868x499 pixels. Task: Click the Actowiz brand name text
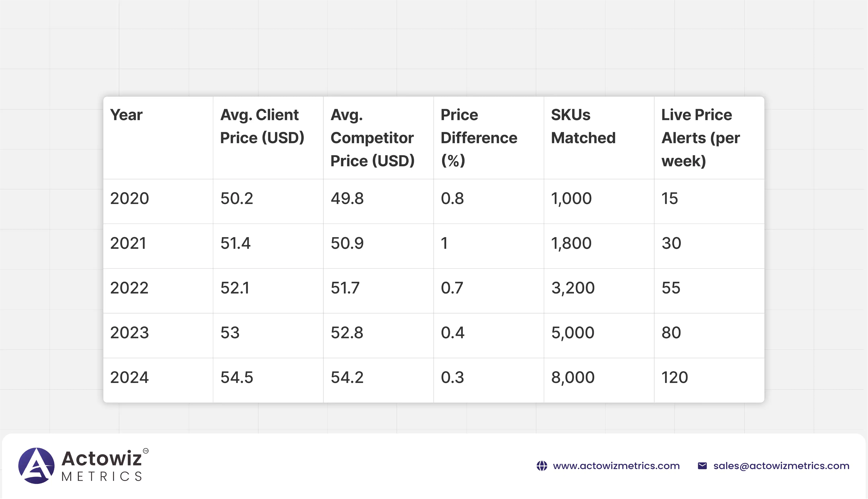pos(101,459)
